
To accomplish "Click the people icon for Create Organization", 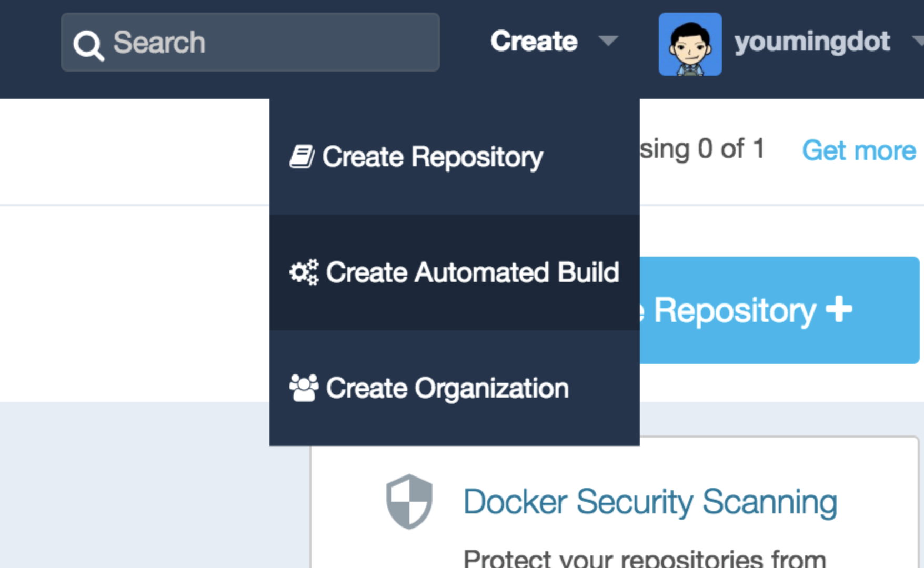I will pyautogui.click(x=304, y=388).
